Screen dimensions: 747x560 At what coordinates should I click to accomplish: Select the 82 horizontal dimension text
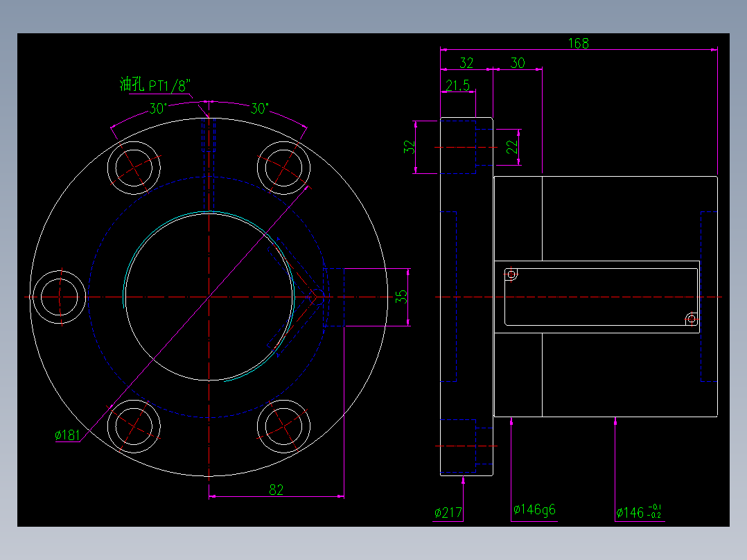pos(276,489)
